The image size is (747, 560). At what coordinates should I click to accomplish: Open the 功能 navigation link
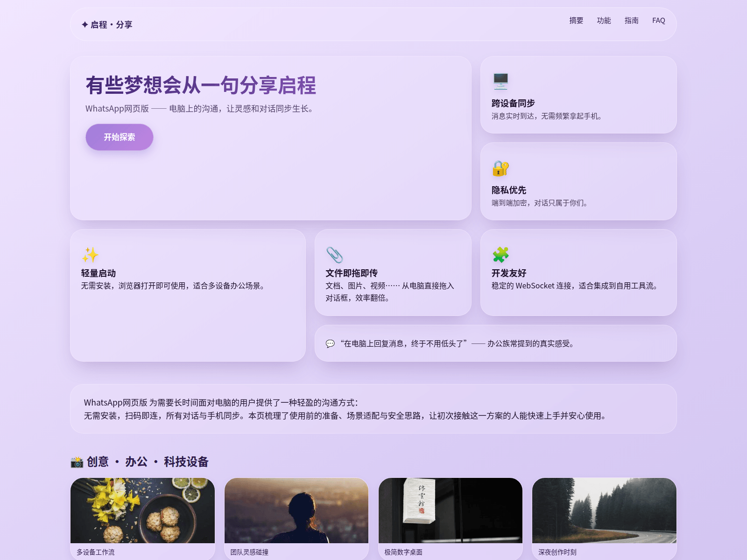point(604,21)
